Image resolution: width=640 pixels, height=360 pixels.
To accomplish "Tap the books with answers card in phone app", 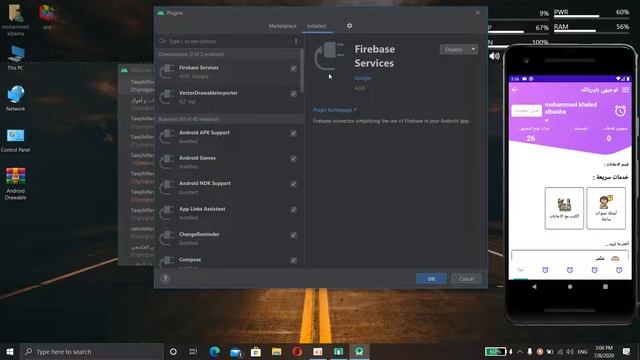I will (x=564, y=208).
